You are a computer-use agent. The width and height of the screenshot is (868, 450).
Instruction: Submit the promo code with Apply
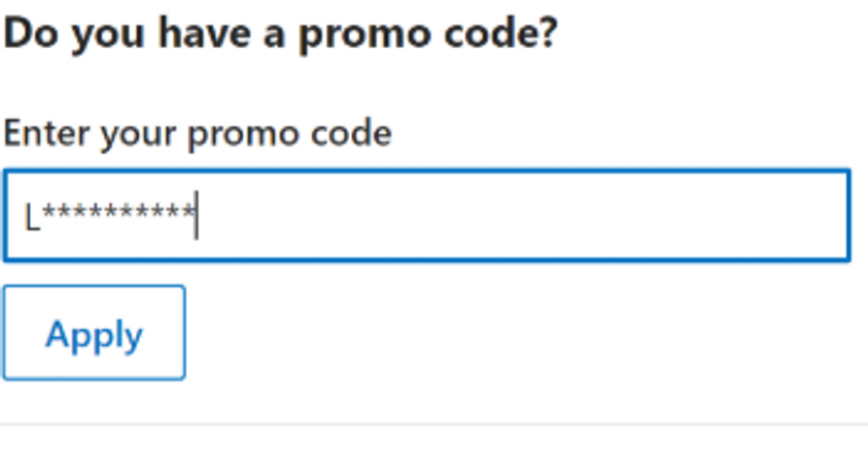tap(94, 333)
